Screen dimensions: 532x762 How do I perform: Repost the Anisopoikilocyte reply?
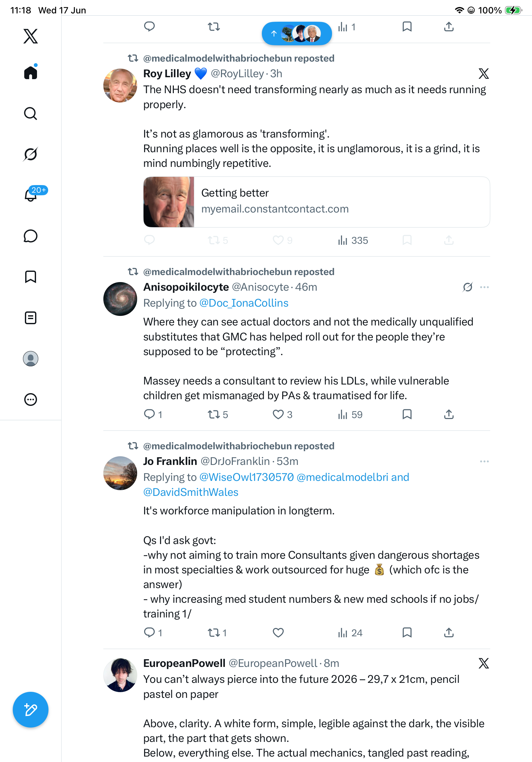218,415
